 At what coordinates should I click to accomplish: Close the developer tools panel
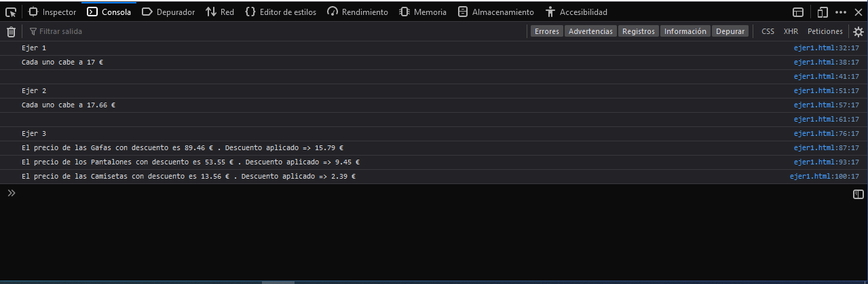coord(859,12)
